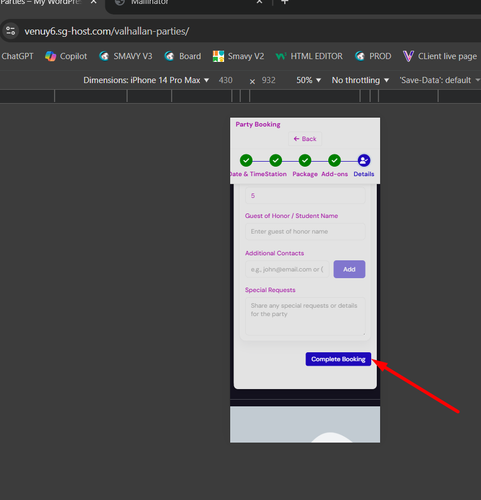Viewport: 481px width, 500px height.
Task: Click the Package step label
Action: point(305,174)
